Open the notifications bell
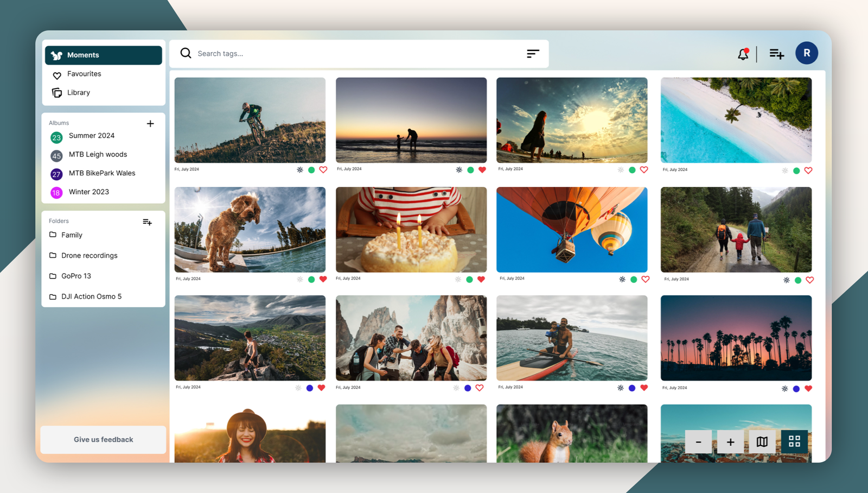The image size is (868, 493). tap(743, 54)
